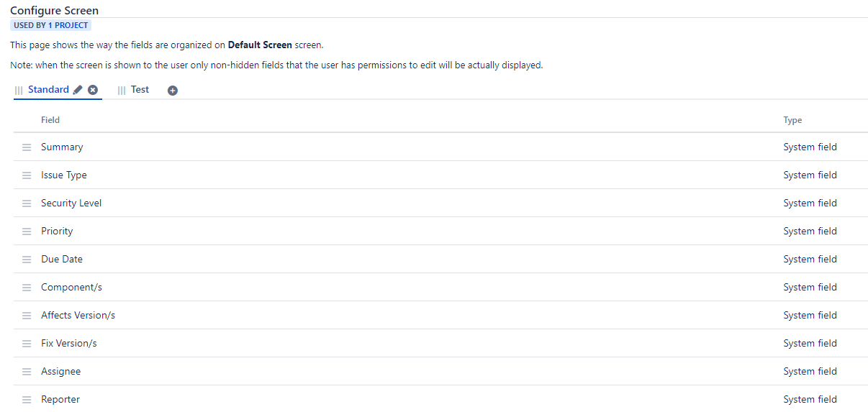The image size is (868, 412).
Task: Add a new tab with the plus icon
Action: click(x=173, y=91)
